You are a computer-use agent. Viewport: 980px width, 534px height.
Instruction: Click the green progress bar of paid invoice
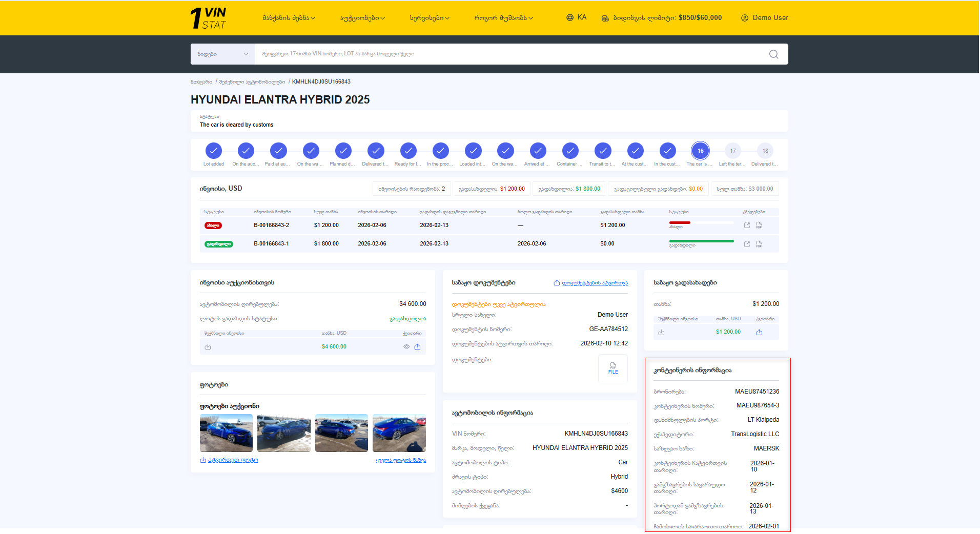coord(701,241)
